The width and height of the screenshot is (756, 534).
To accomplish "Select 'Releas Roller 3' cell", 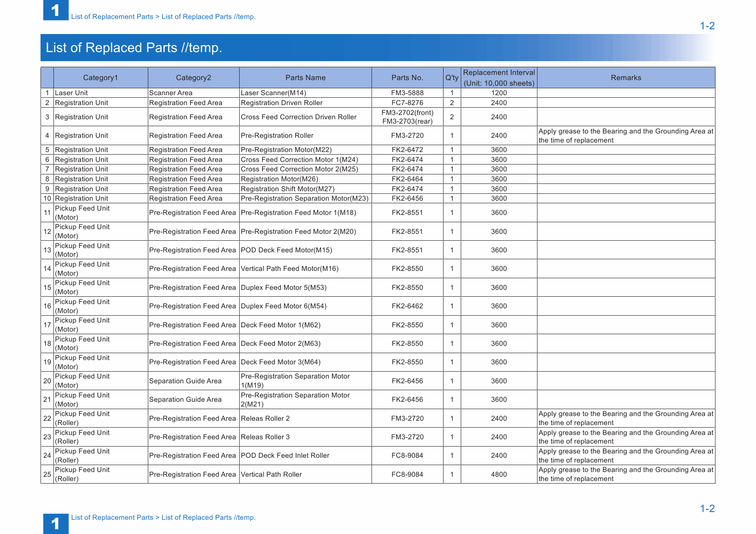I will click(306, 437).
